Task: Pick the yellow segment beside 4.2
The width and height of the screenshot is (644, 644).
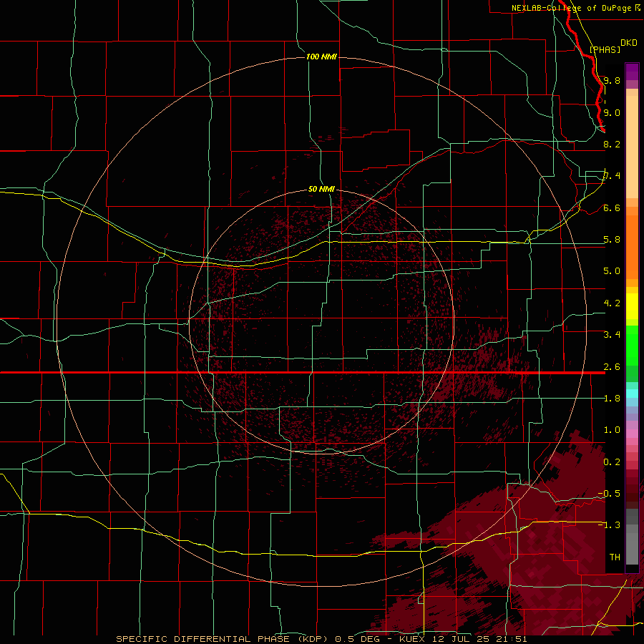Action: click(632, 306)
